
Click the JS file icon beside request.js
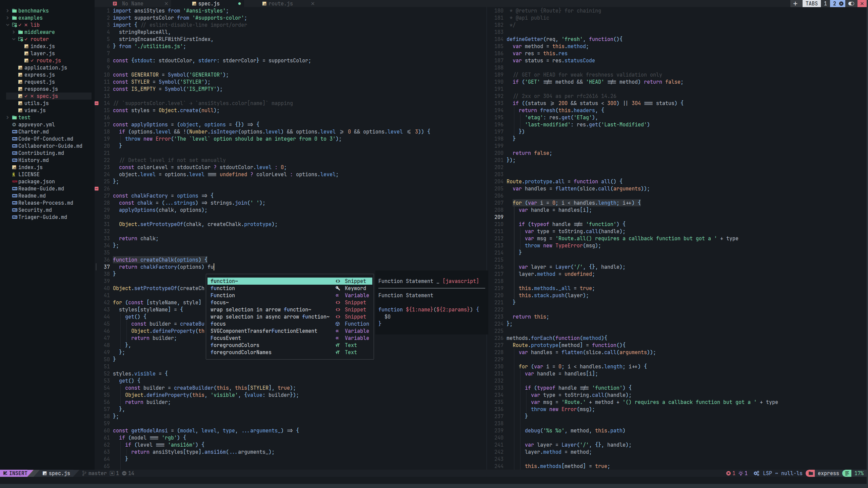coord(20,82)
